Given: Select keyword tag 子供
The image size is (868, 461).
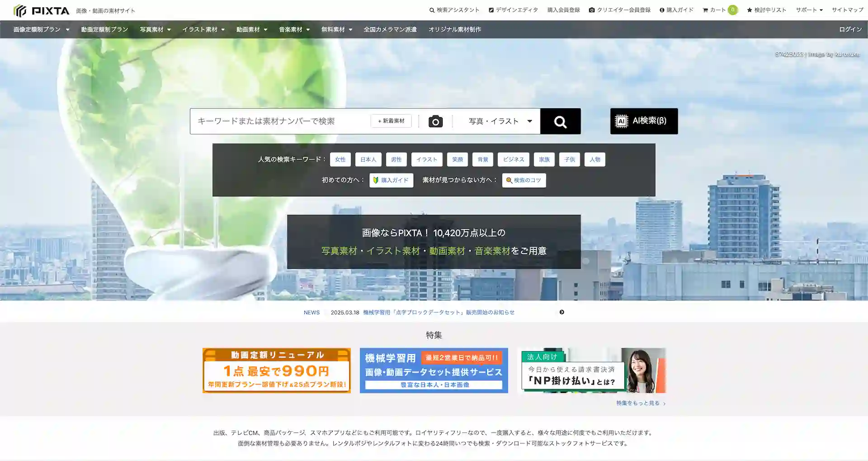Looking at the screenshot, I should click(570, 160).
